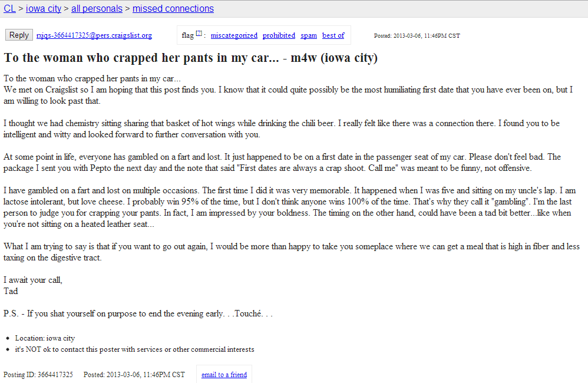The image size is (588, 383).
Task: Click the bottom Posted timestamp text
Action: pos(134,375)
